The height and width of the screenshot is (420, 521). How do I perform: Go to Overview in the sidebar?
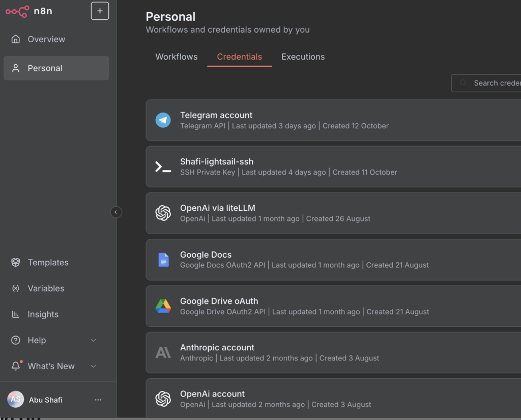(46, 39)
